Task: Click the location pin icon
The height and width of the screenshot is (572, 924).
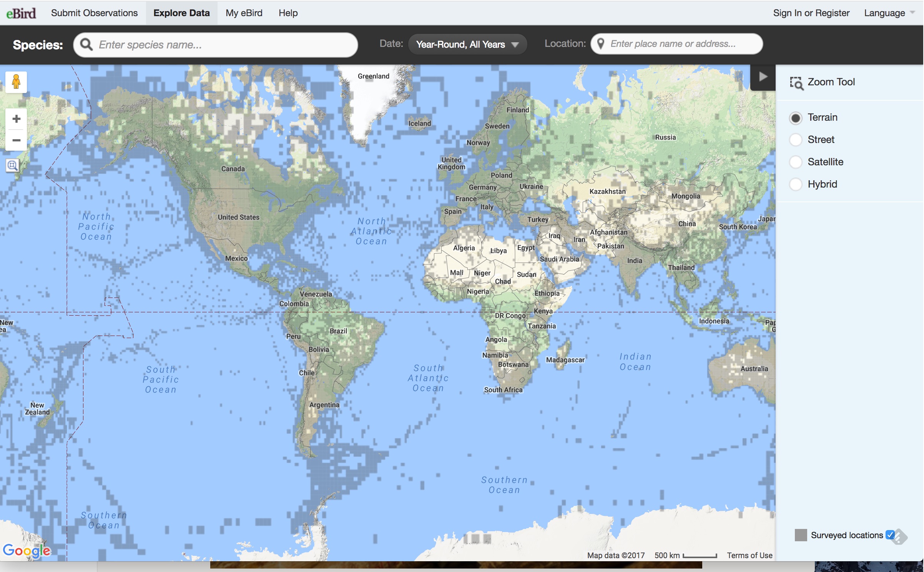Action: pyautogui.click(x=601, y=44)
